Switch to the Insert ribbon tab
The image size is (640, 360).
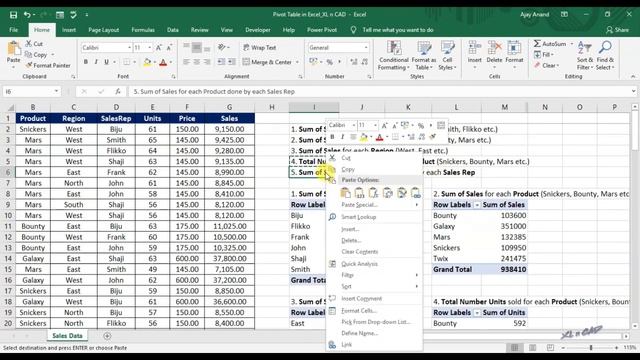click(69, 30)
